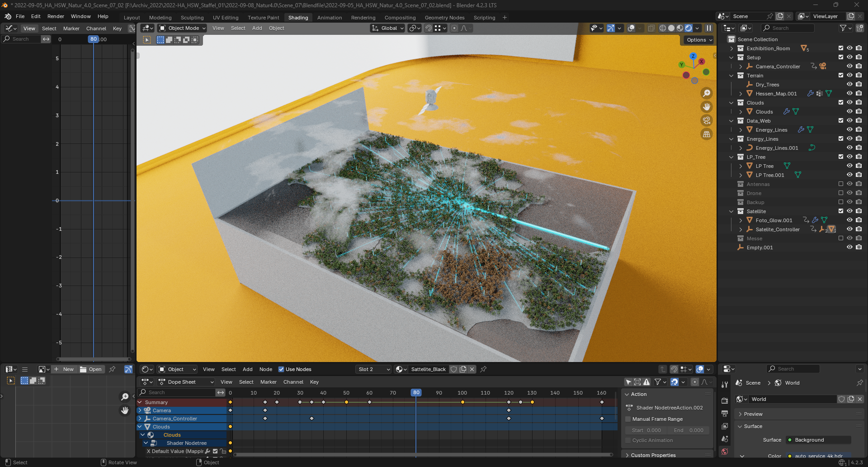Screen dimensions: 868x467
Task: Click Surface shader Background selector
Action: click(x=818, y=440)
